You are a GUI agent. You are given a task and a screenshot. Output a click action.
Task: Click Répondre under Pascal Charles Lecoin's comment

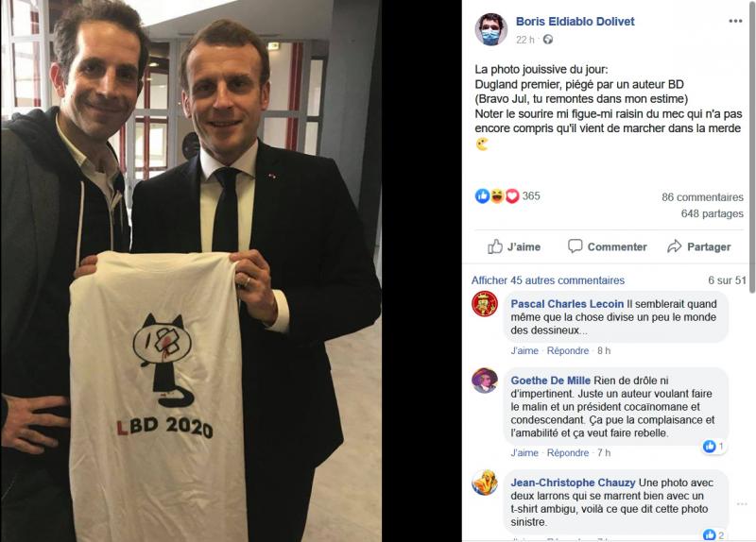pos(568,350)
